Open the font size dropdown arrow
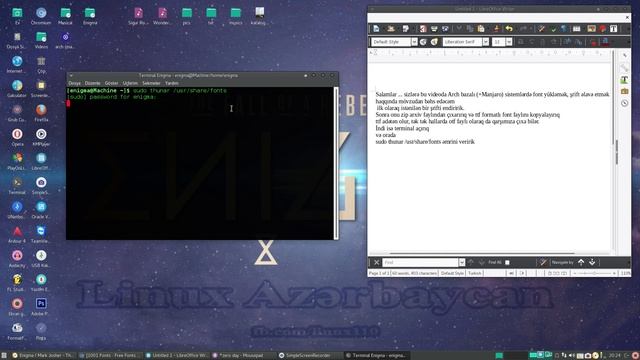 pyautogui.click(x=509, y=42)
